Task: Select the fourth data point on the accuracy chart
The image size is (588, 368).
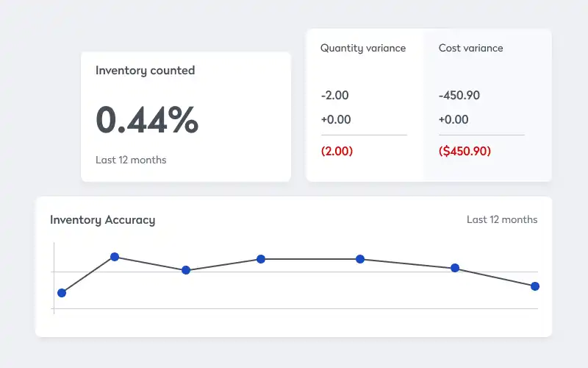Action: (260, 259)
